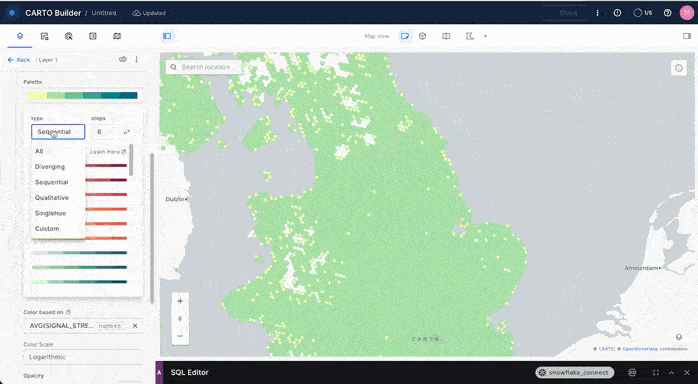Click the Share button in header
The image size is (698, 384).
[x=568, y=13]
